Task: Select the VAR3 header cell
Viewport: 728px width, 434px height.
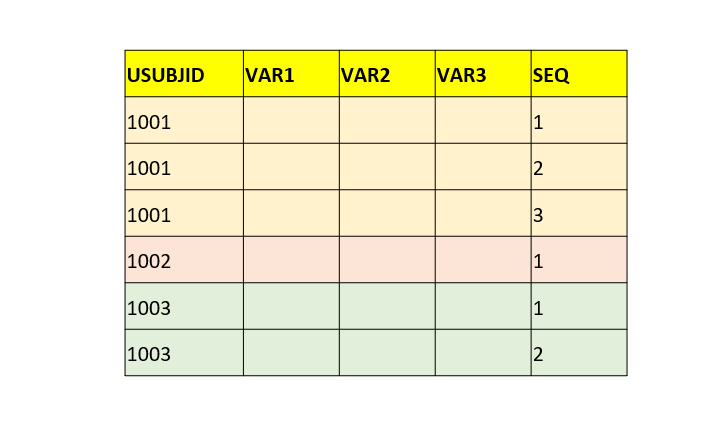Action: tap(483, 74)
